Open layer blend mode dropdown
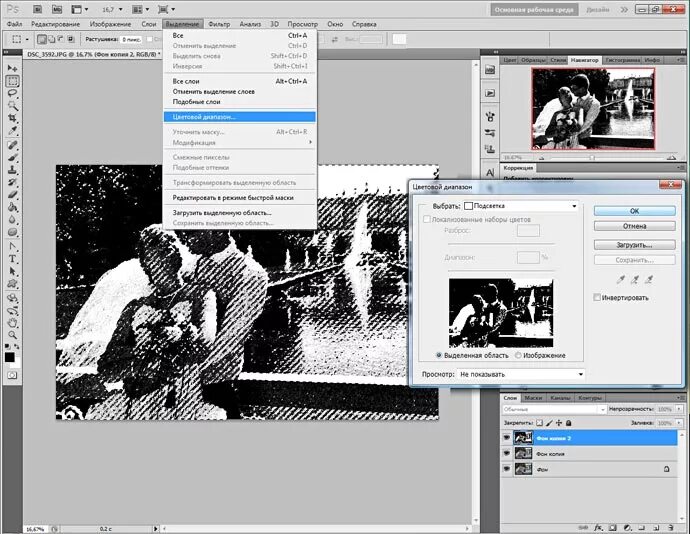The height and width of the screenshot is (534, 690). click(x=554, y=409)
